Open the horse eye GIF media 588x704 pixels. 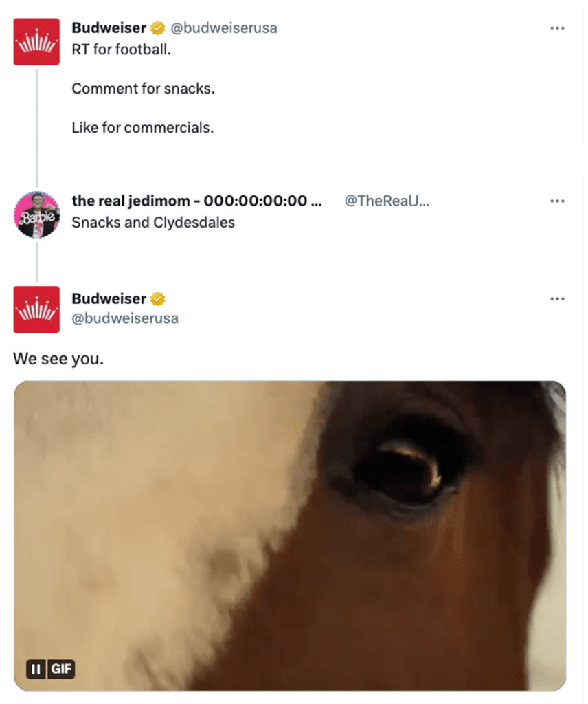click(290, 536)
